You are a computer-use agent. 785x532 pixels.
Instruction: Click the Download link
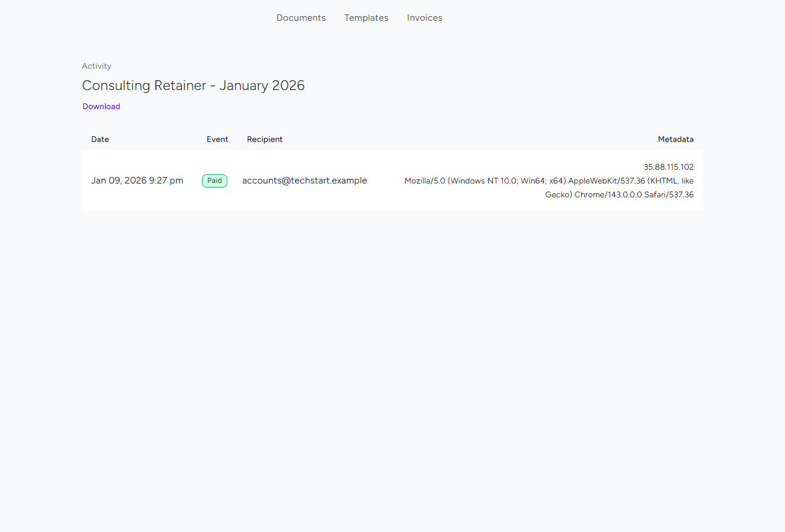point(101,106)
